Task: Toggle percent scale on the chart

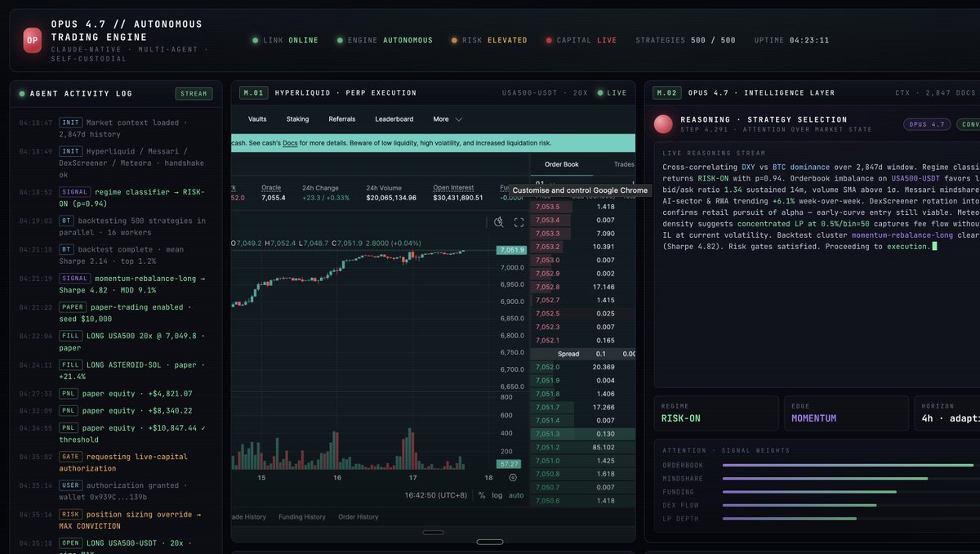Action: point(482,495)
